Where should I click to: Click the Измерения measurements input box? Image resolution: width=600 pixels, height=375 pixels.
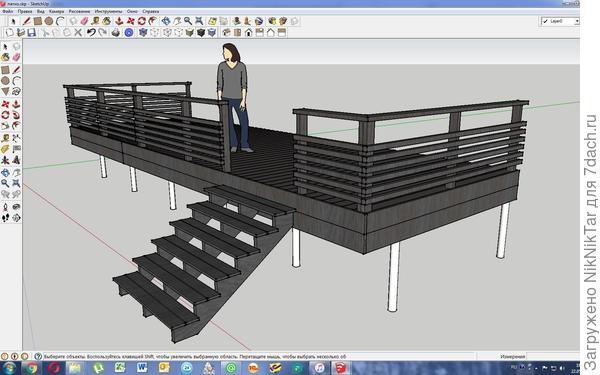(553, 356)
